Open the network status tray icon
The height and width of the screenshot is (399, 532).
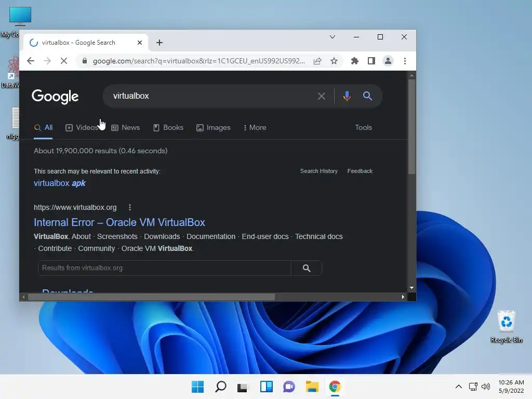pyautogui.click(x=473, y=387)
